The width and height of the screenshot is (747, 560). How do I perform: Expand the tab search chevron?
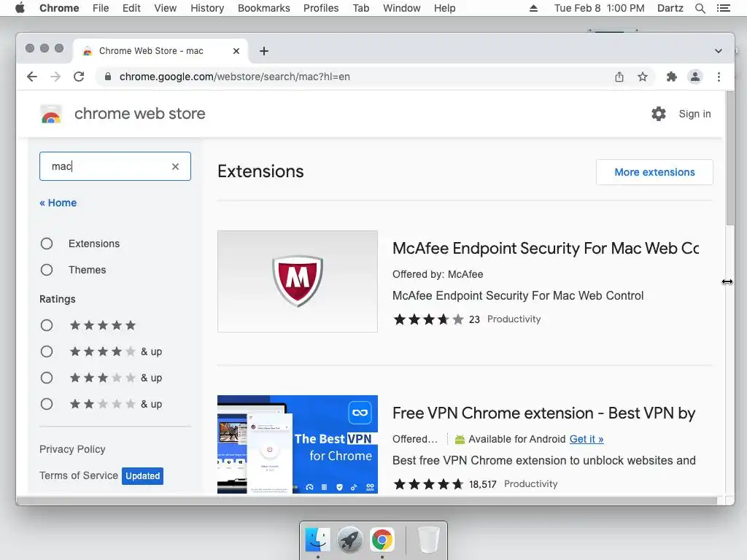(x=719, y=51)
